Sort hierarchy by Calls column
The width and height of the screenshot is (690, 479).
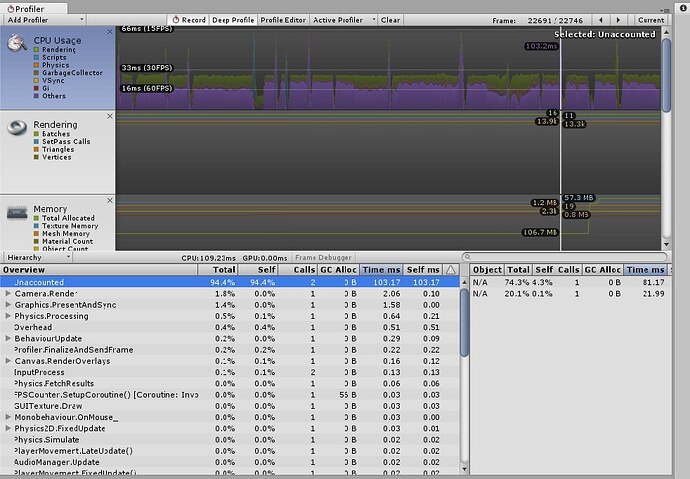point(298,270)
